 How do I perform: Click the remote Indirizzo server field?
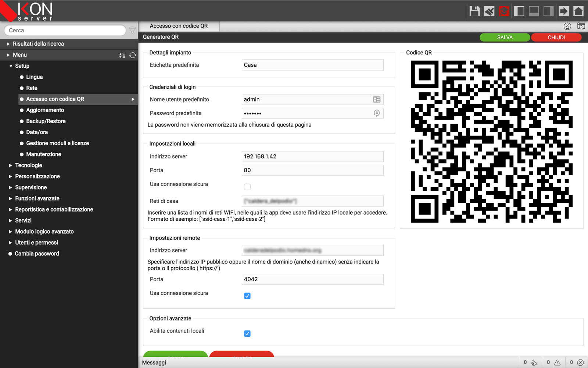[312, 250]
